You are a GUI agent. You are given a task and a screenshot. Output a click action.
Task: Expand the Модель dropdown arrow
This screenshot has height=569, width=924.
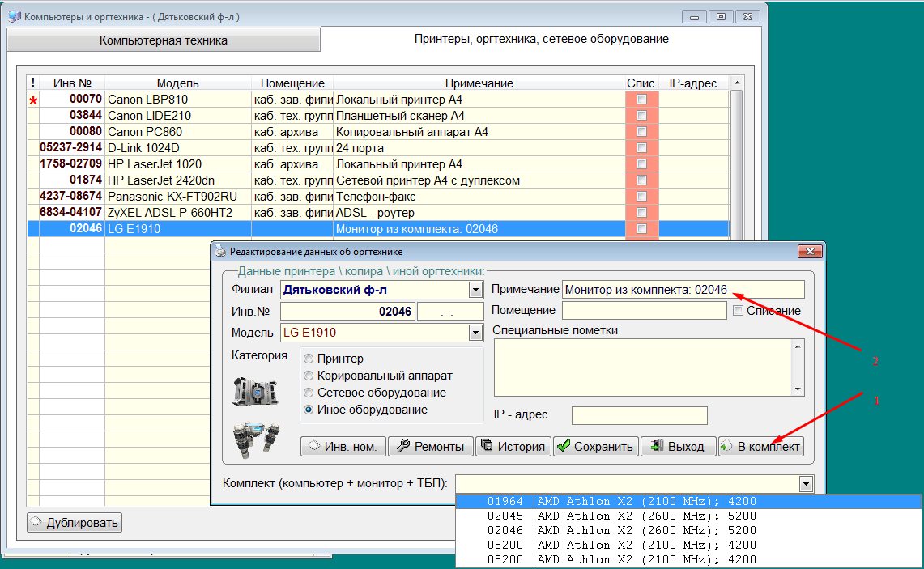475,333
